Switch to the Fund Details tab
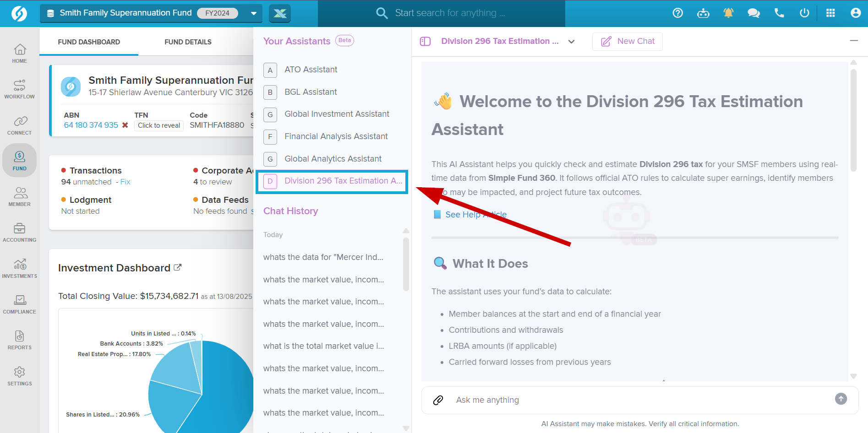Image resolution: width=868 pixels, height=433 pixels. (x=188, y=42)
